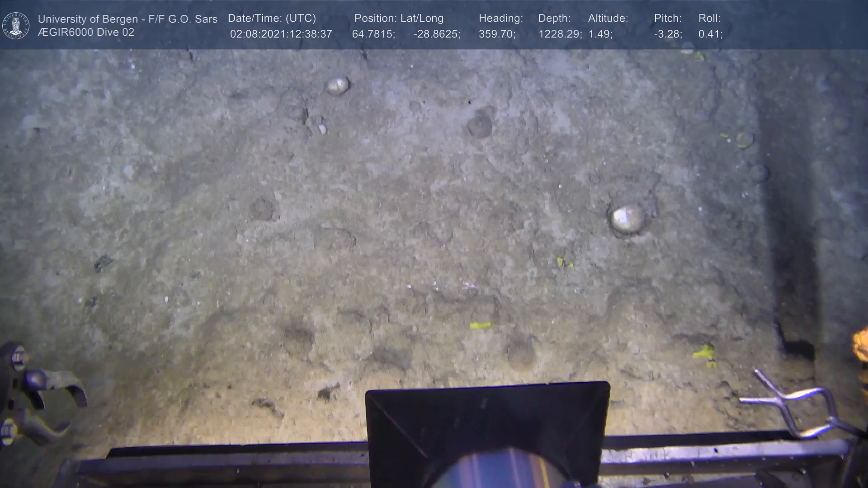Click the ÆGIR6000 Dive 02 label
The image size is (868, 488).
click(x=86, y=33)
